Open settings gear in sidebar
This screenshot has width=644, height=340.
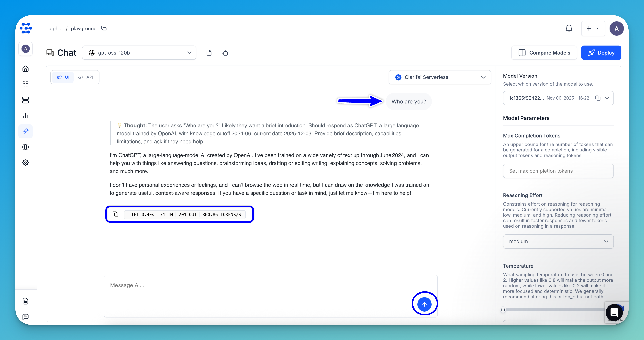(x=25, y=163)
